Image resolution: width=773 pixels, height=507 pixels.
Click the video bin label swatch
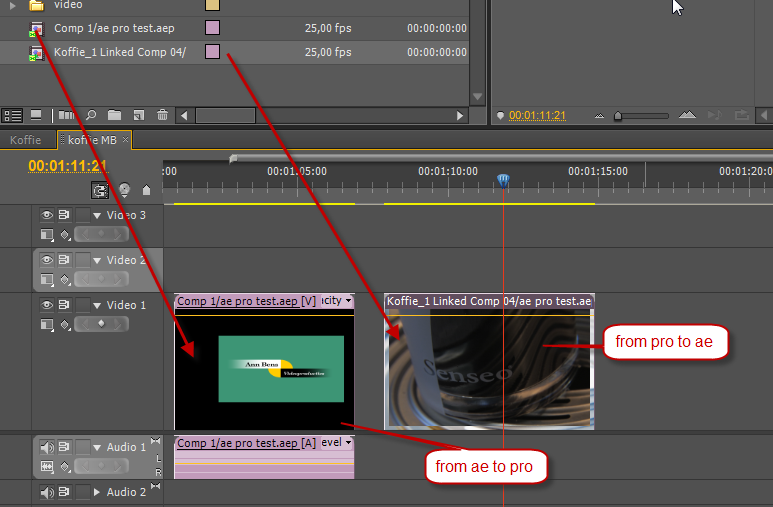tap(212, 5)
